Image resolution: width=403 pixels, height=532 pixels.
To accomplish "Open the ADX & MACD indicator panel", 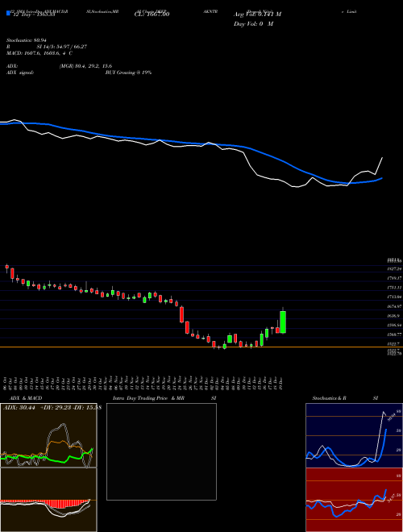I will pyautogui.click(x=48, y=435).
